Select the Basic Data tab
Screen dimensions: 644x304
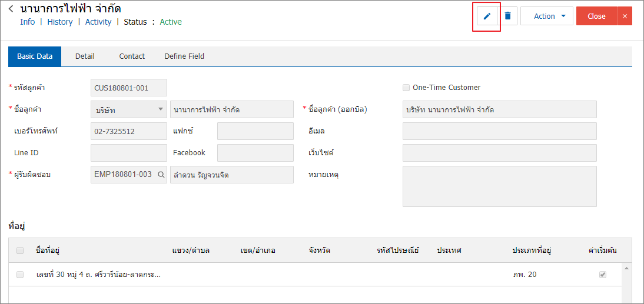[35, 56]
